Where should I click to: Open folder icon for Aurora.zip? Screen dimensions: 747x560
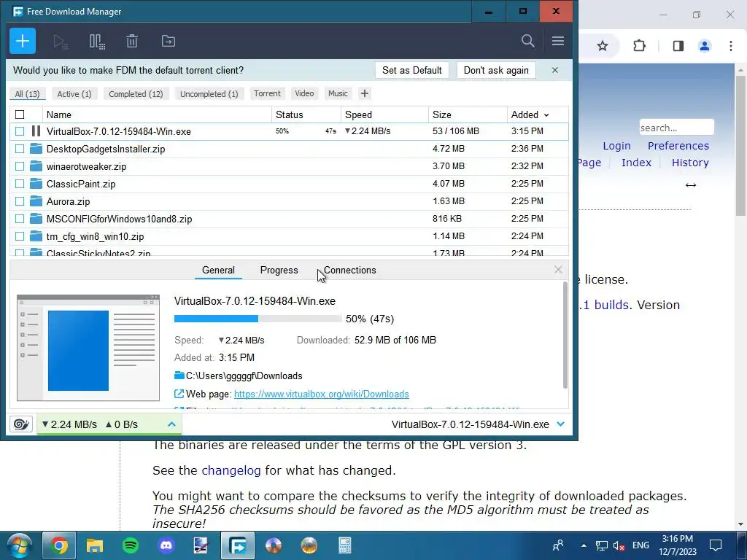[x=36, y=201]
